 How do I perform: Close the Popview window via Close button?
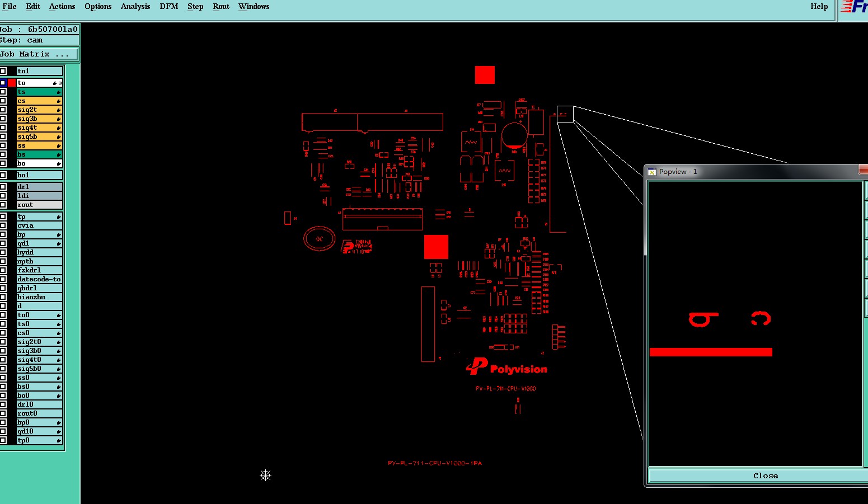[765, 476]
